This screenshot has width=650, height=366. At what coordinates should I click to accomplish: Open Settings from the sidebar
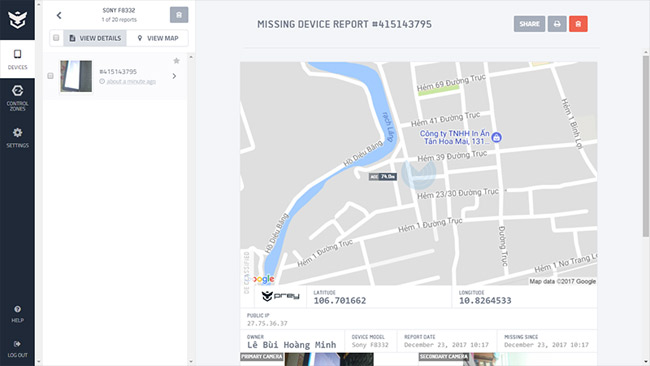pyautogui.click(x=17, y=138)
